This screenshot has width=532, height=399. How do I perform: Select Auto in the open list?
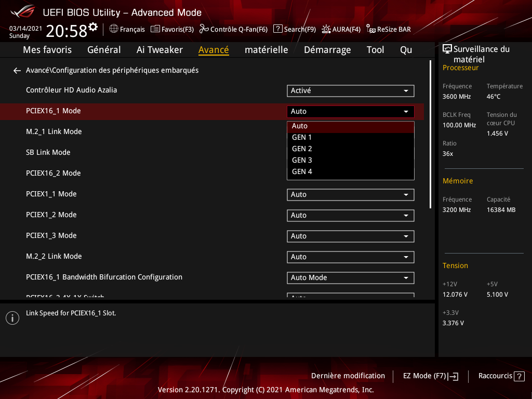351,126
